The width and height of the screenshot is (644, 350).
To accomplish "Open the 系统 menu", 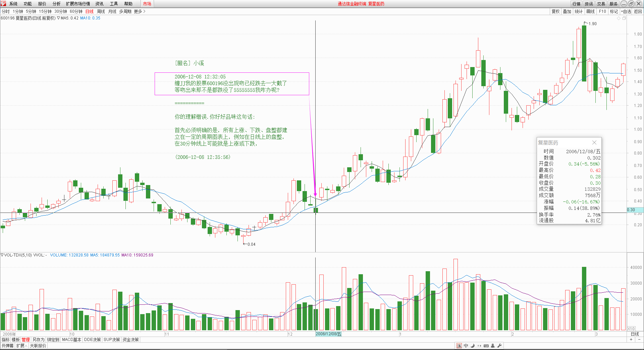I will click(x=13, y=4).
